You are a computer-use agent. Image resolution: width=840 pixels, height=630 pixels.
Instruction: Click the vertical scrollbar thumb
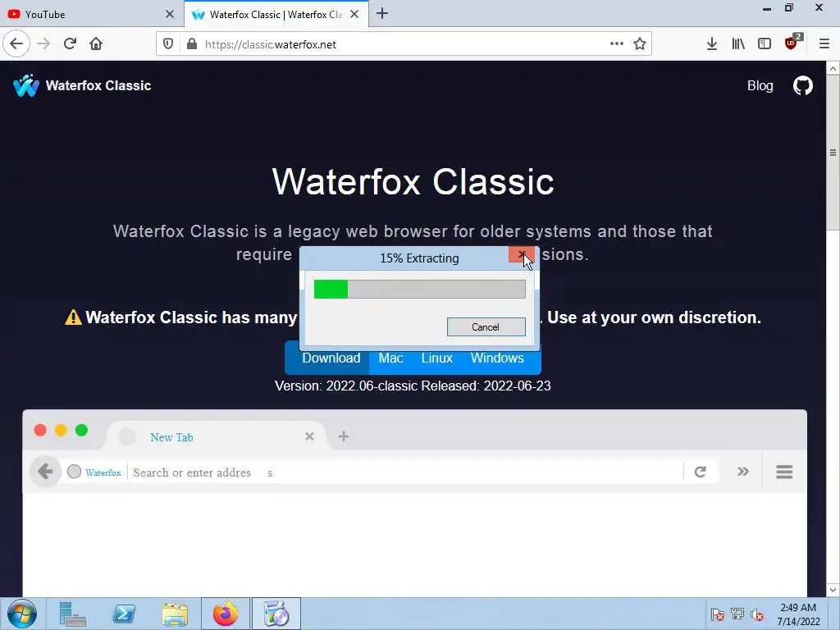pyautogui.click(x=833, y=153)
